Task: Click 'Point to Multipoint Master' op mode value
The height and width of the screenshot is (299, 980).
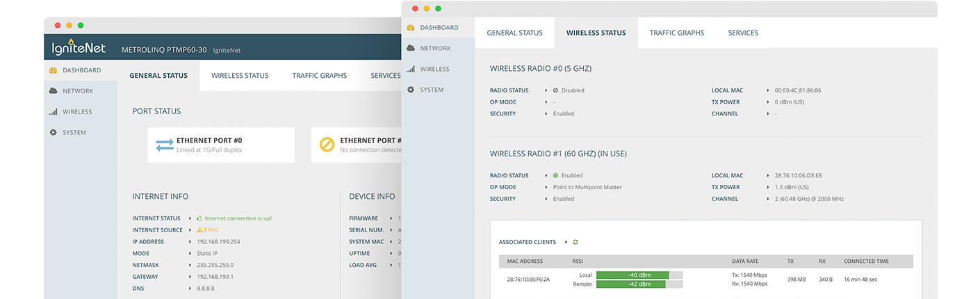Action: (587, 187)
